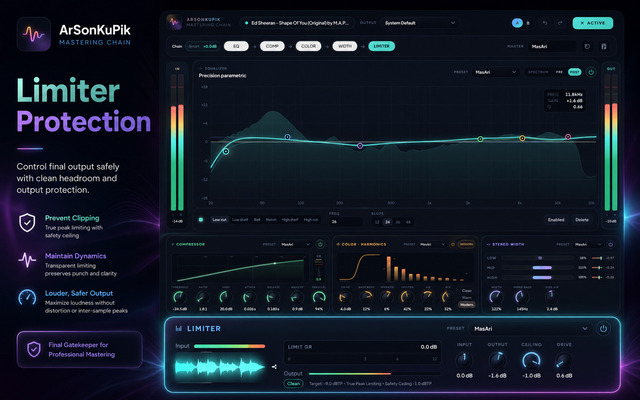Image resolution: width=640 pixels, height=400 pixels.
Task: Click the Limiter routing node icon
Action: [x=274, y=367]
